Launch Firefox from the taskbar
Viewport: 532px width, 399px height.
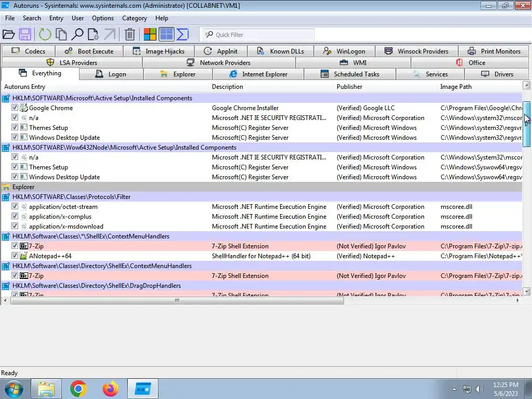[x=111, y=389]
